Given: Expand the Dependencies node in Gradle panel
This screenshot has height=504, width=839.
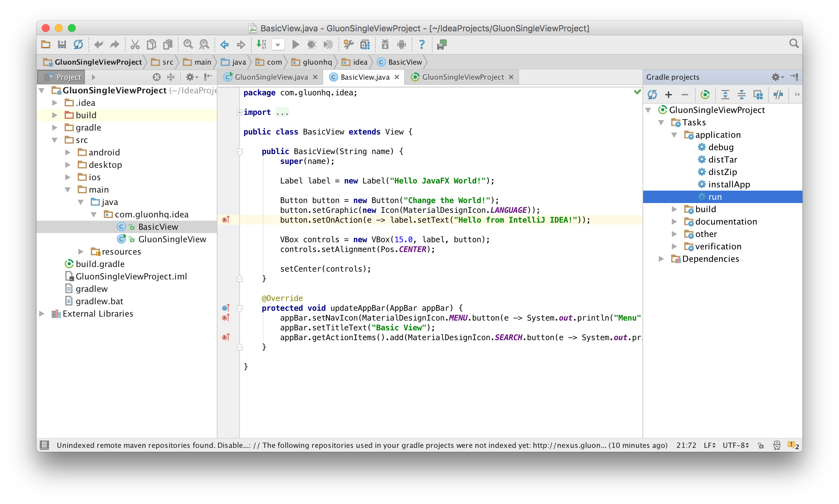Looking at the screenshot, I should [661, 259].
